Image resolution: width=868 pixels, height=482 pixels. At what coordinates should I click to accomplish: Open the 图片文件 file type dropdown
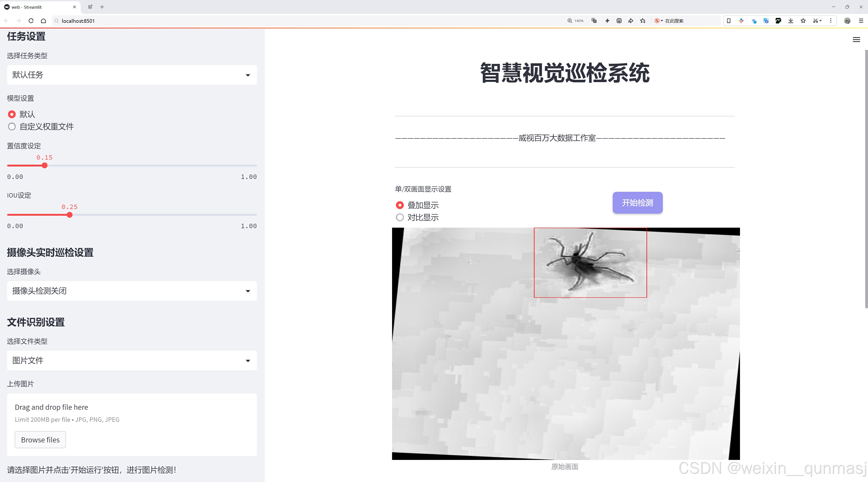coord(132,360)
